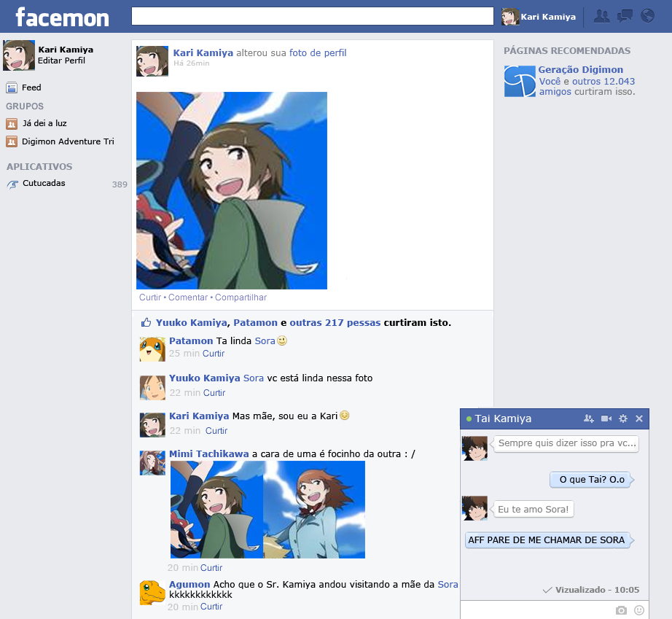
Task: Click Agumon comment avatar
Action: (x=152, y=593)
